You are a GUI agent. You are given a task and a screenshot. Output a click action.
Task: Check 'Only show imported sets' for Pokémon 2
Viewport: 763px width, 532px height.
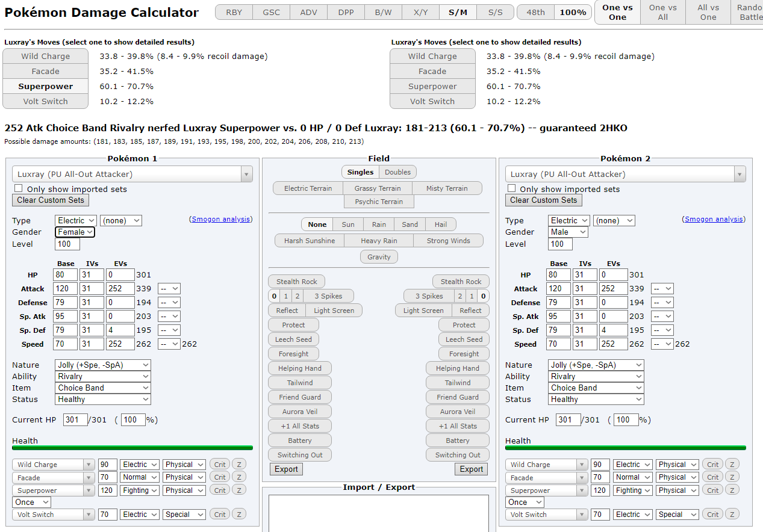click(511, 188)
